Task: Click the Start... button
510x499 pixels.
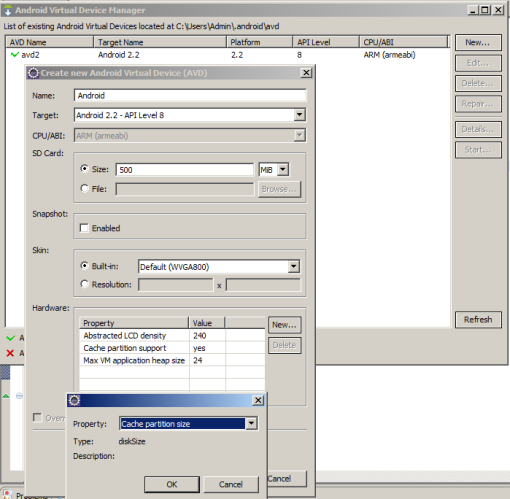Action: click(x=478, y=150)
